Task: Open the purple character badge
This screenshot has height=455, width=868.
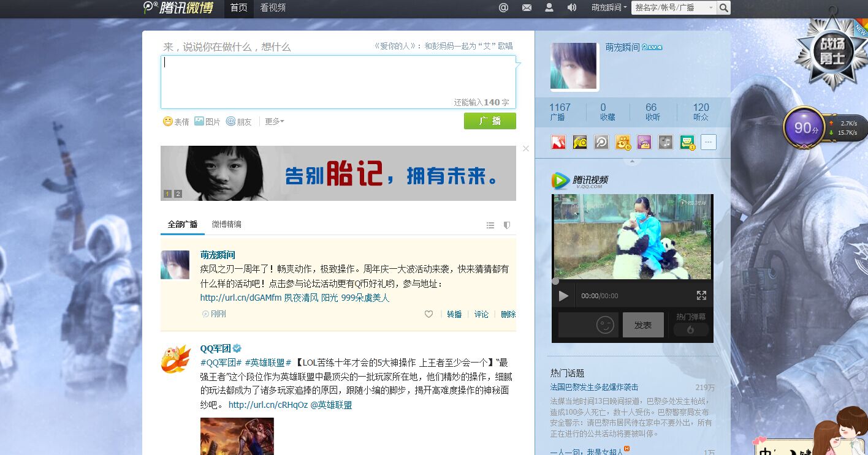Action: (644, 142)
